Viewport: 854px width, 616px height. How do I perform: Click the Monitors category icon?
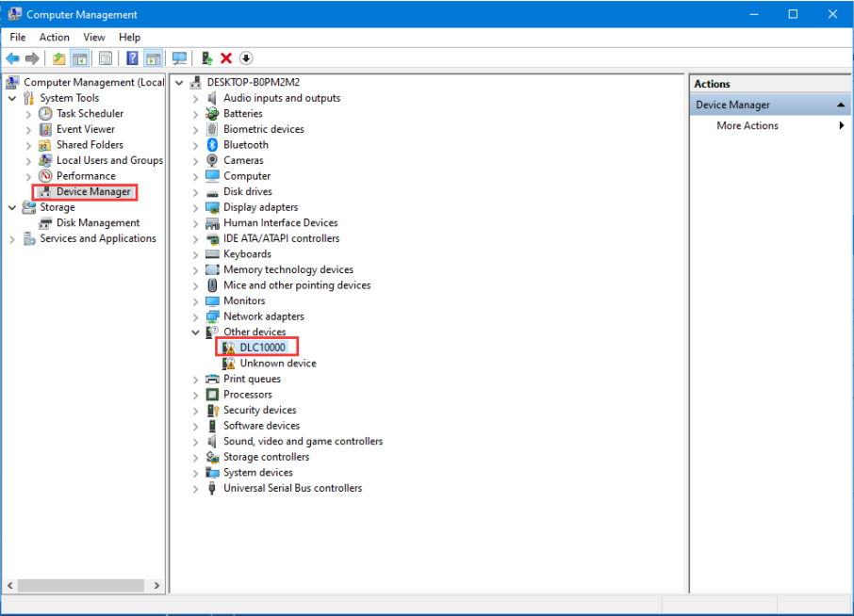pos(212,300)
